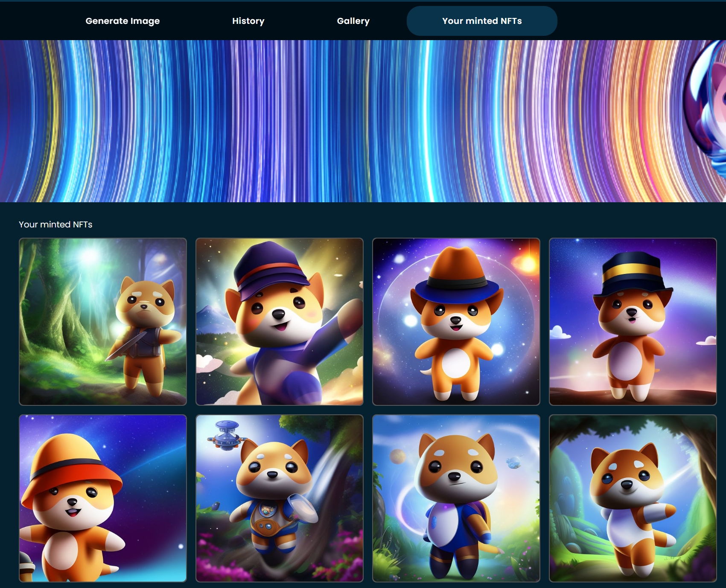Switch to the History tab
This screenshot has width=726, height=588.
[248, 21]
